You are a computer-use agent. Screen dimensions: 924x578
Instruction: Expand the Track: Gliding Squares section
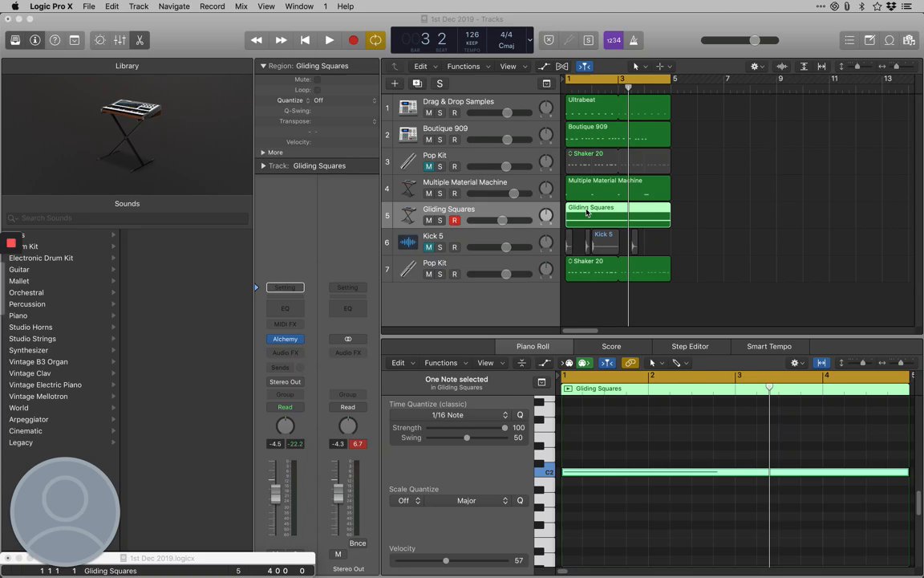click(263, 165)
